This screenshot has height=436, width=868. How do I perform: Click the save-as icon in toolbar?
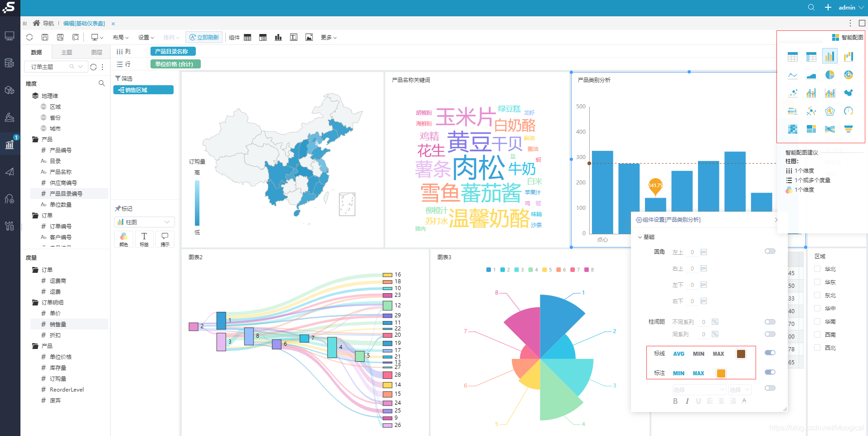pos(60,37)
